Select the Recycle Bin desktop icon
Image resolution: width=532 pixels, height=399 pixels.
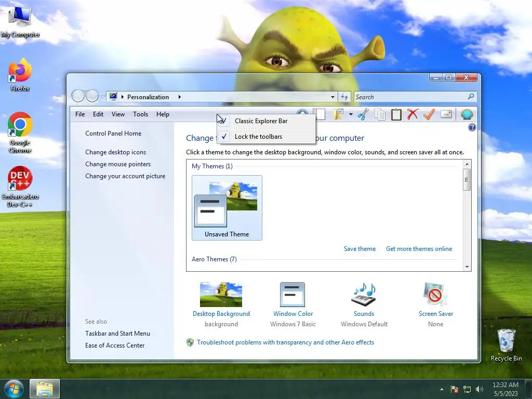pyautogui.click(x=506, y=345)
